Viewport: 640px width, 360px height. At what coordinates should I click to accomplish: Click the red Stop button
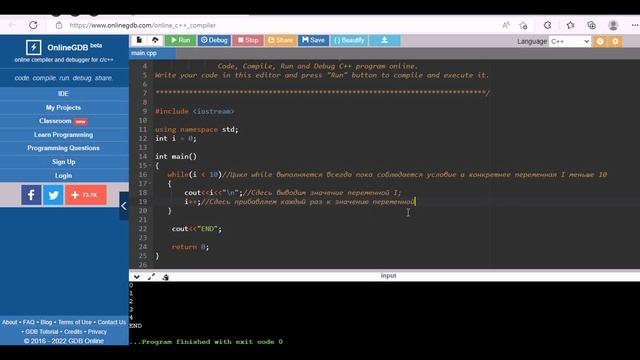click(x=248, y=40)
